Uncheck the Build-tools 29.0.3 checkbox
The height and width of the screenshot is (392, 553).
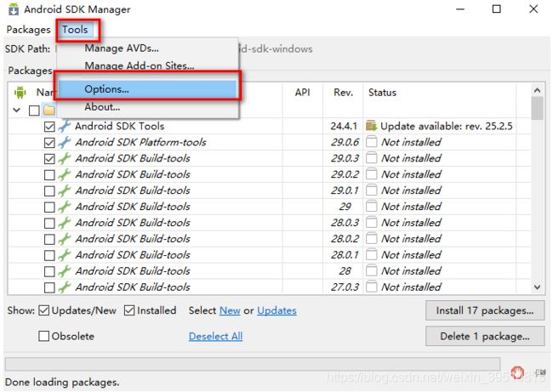coord(49,159)
